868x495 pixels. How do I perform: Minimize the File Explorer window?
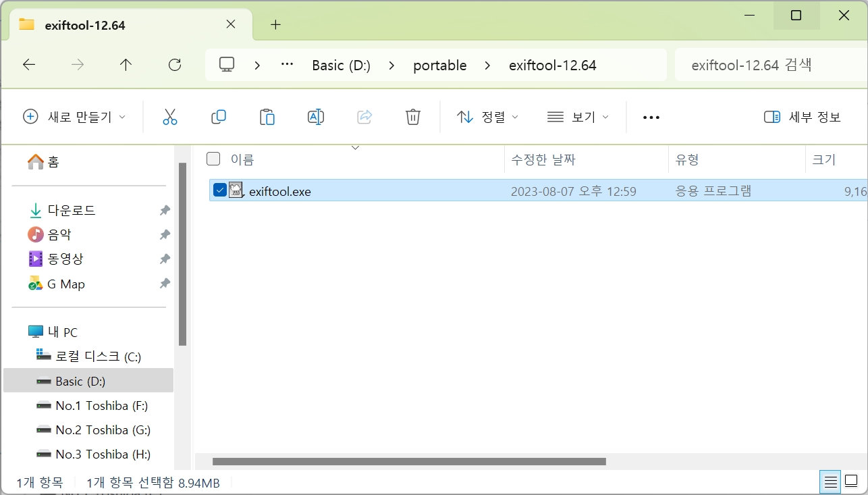coord(748,16)
